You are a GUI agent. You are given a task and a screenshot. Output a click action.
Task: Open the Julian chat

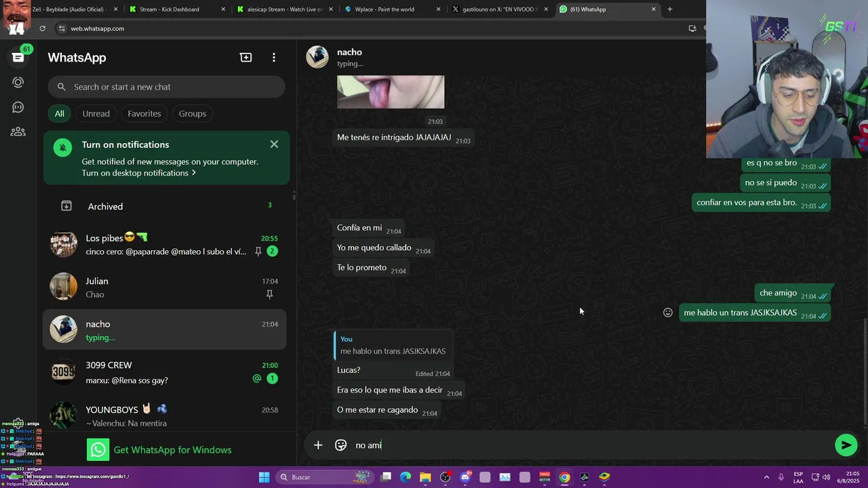click(166, 287)
